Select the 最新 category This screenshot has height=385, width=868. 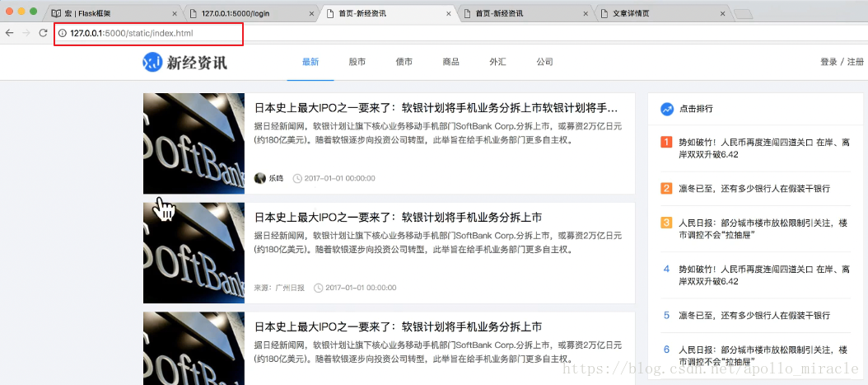click(310, 62)
